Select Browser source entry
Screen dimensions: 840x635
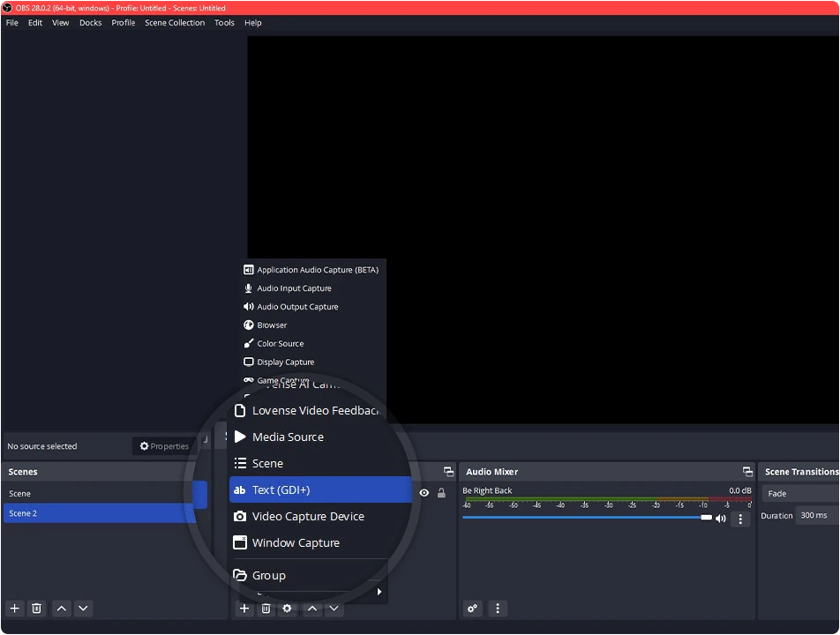click(313, 325)
